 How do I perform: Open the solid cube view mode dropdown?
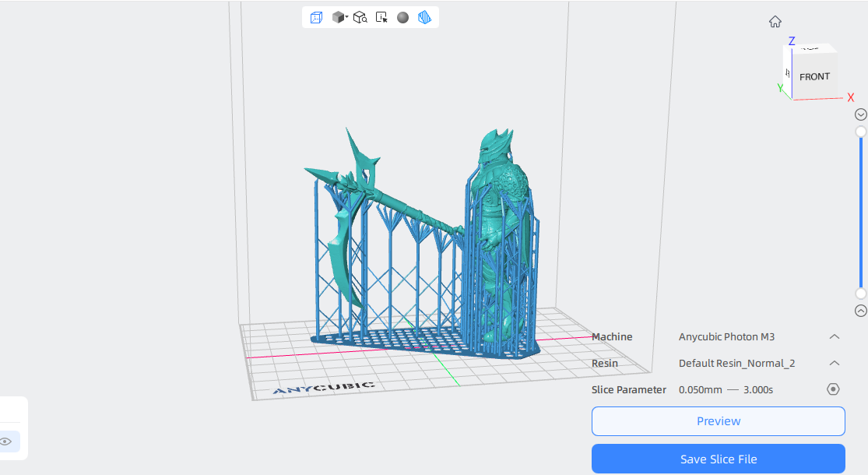coord(339,18)
